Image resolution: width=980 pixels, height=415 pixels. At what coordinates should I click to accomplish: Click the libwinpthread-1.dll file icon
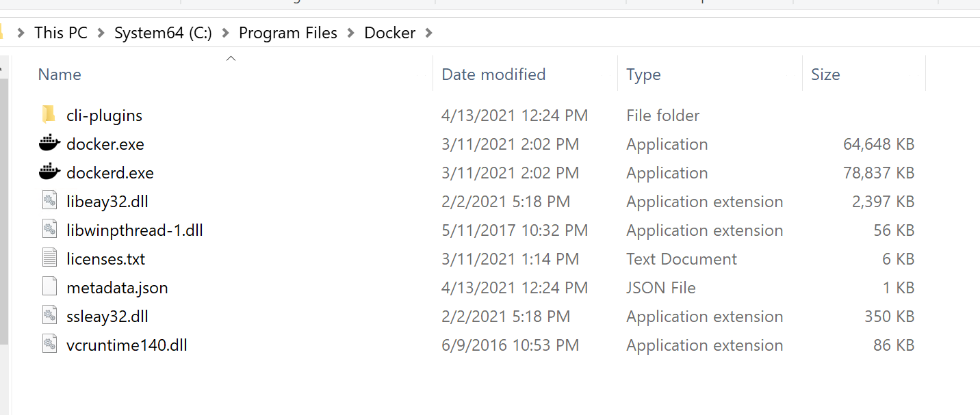(x=49, y=230)
